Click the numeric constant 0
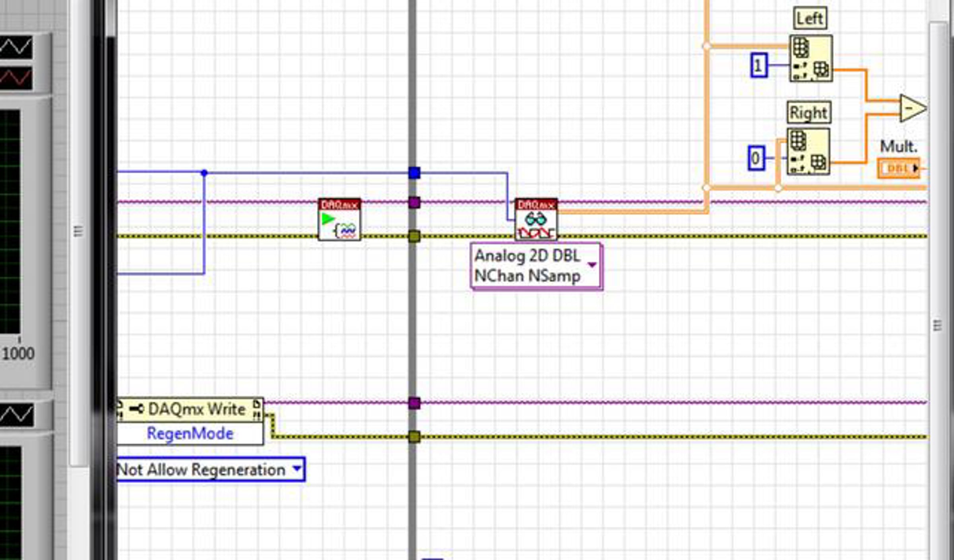 (x=756, y=158)
